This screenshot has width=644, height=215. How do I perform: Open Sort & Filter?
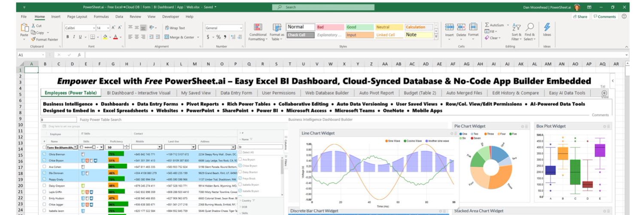click(x=516, y=32)
